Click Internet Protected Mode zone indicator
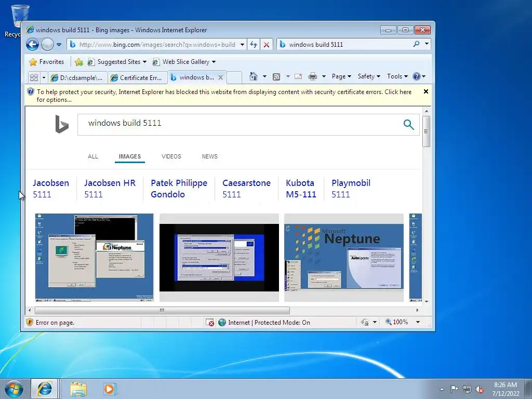This screenshot has height=399, width=532. click(x=264, y=322)
